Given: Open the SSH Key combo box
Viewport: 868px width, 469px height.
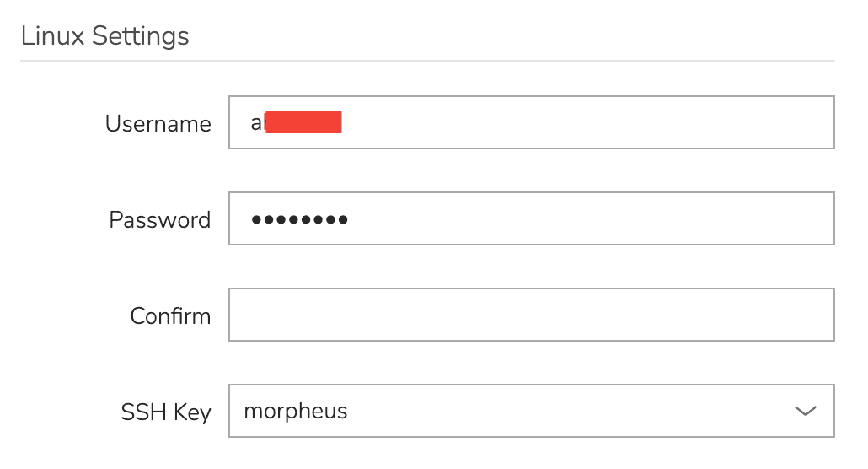Looking at the screenshot, I should pos(532,411).
